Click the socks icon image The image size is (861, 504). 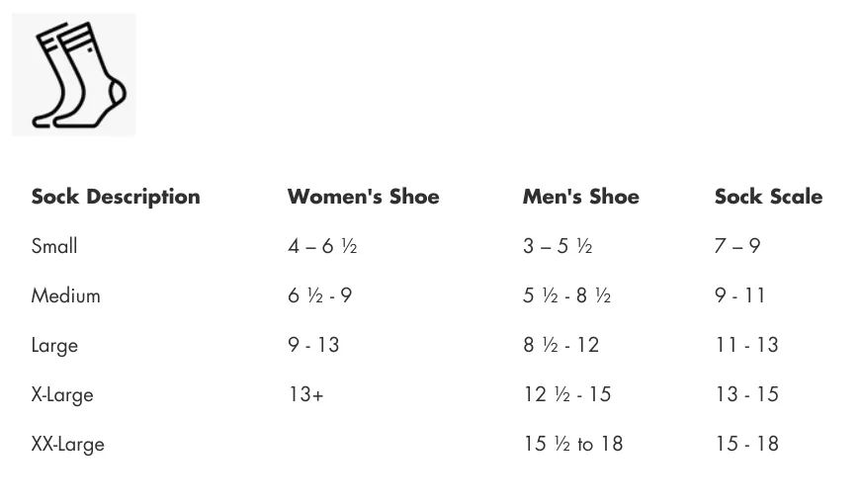tap(73, 75)
